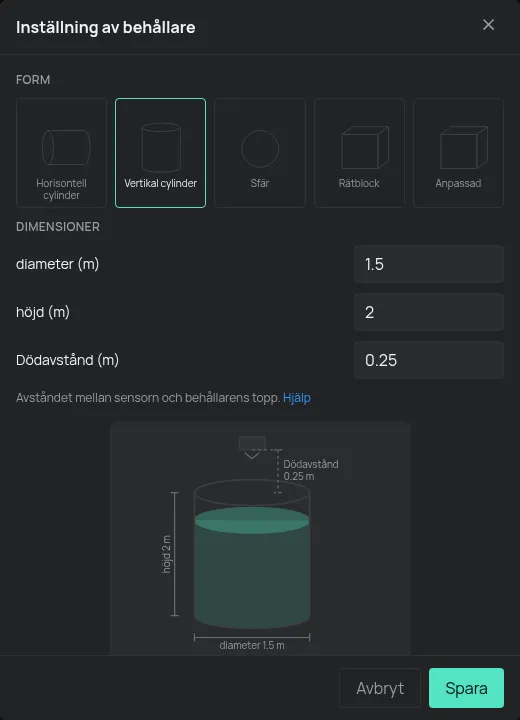
Task: Click the FORM section heading
Action: click(33, 80)
